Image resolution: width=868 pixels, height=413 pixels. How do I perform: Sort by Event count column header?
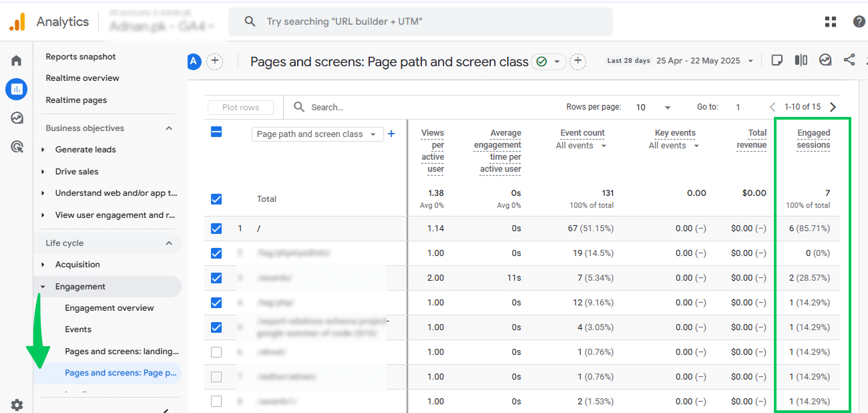(x=582, y=133)
